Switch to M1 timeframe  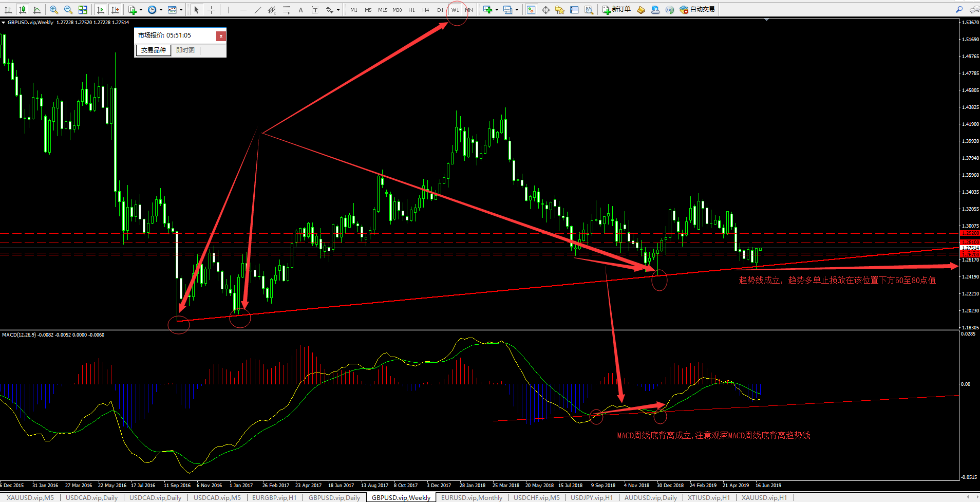coord(354,10)
